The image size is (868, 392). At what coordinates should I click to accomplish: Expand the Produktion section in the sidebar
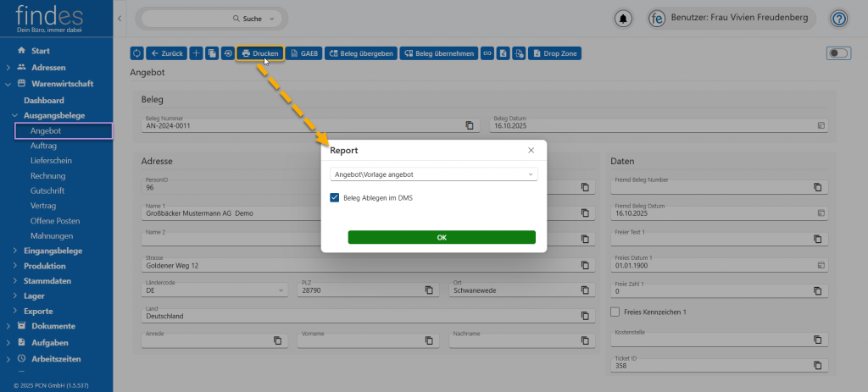point(51,266)
